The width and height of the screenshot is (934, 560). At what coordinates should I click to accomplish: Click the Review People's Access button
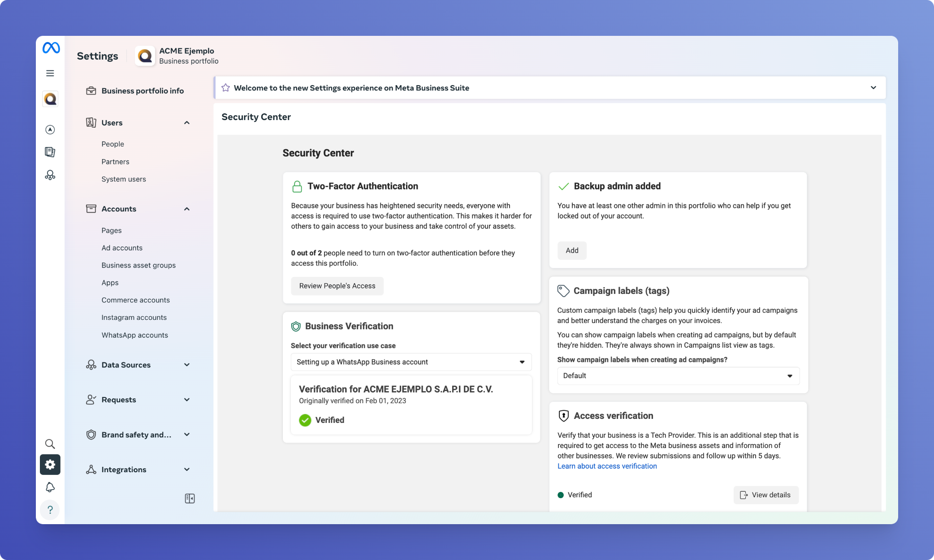[x=337, y=286]
